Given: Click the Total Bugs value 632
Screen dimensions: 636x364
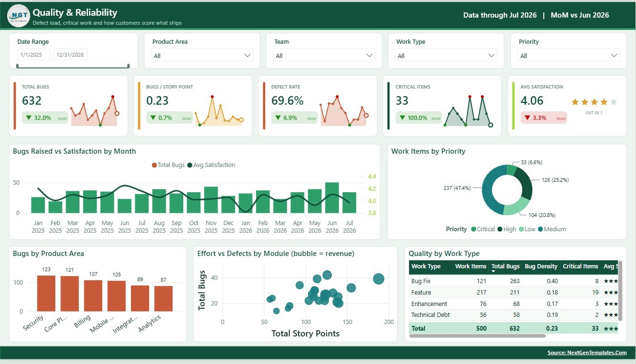Looking at the screenshot, I should (x=32, y=101).
